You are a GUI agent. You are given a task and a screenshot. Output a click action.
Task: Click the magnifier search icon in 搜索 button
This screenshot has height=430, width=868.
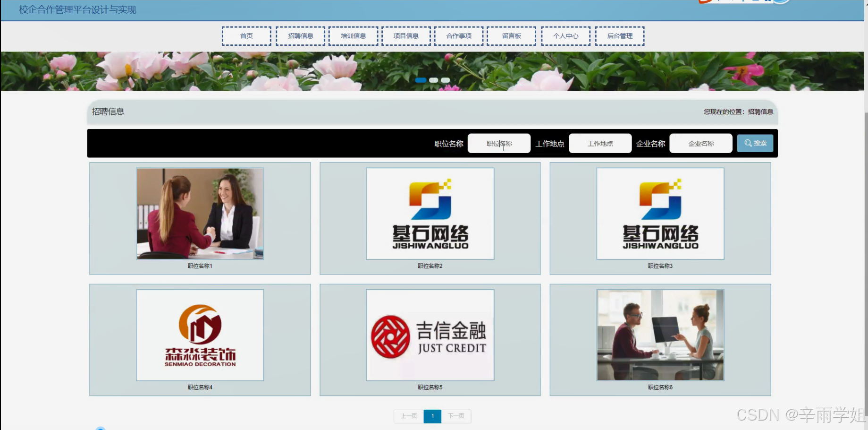pos(748,143)
